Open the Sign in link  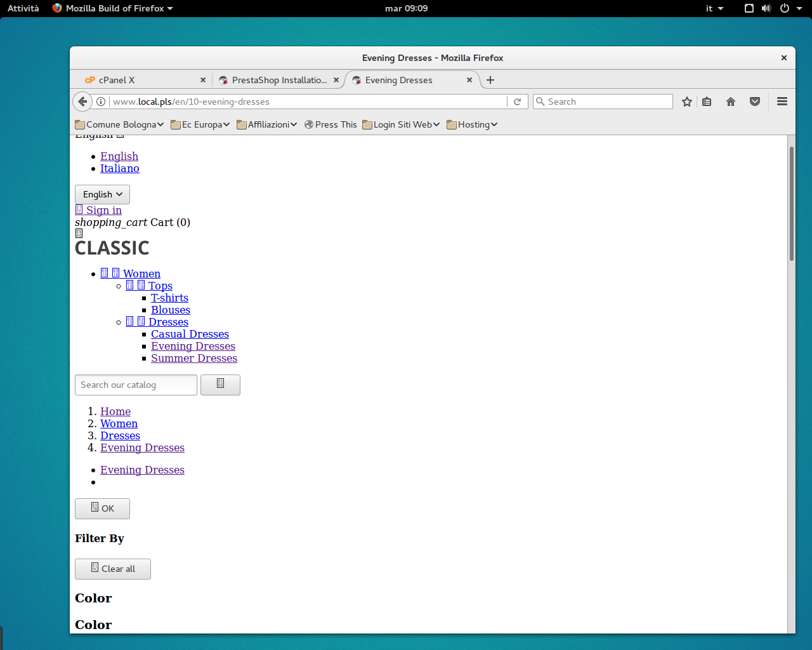click(104, 210)
